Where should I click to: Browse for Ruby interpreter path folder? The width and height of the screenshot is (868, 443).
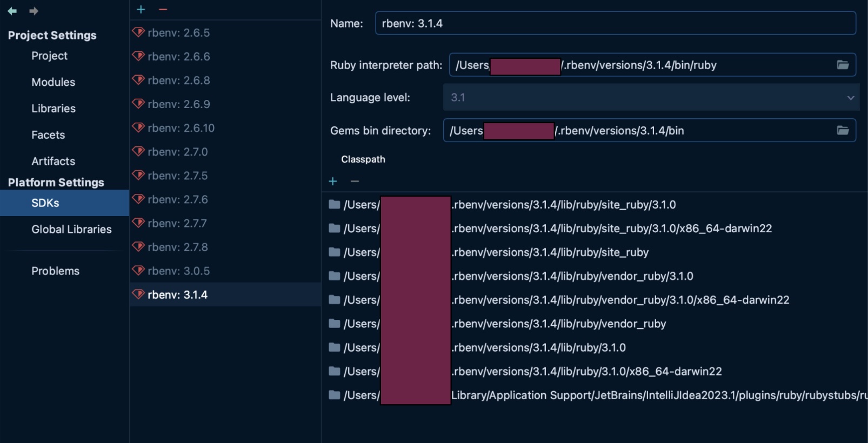(x=842, y=65)
